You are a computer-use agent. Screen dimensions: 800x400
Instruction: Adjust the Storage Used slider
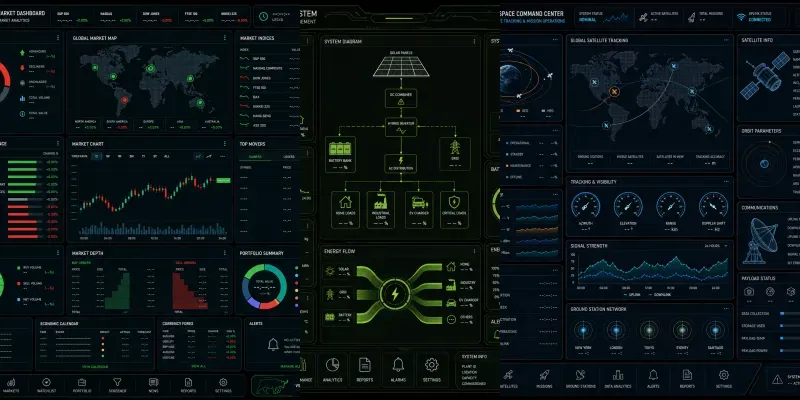point(789,326)
